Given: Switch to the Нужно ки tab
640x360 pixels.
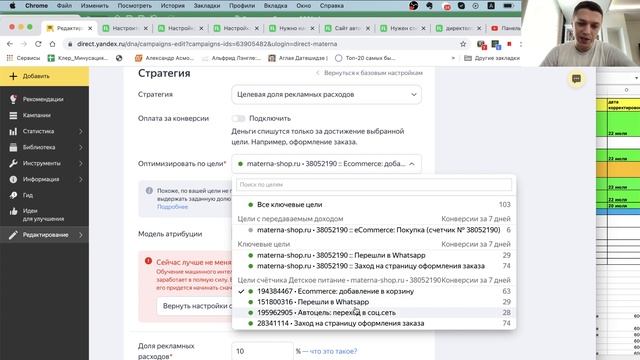Looking at the screenshot, I should coord(291,28).
